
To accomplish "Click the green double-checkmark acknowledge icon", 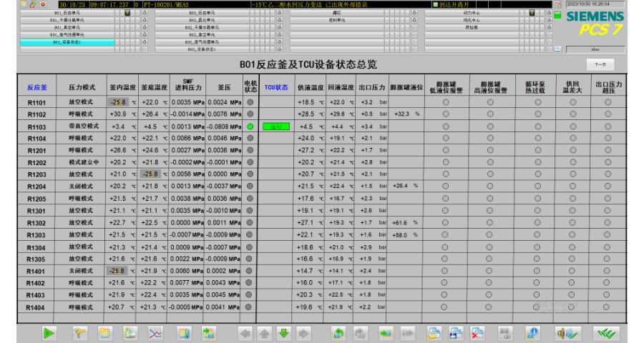I will (x=608, y=332).
